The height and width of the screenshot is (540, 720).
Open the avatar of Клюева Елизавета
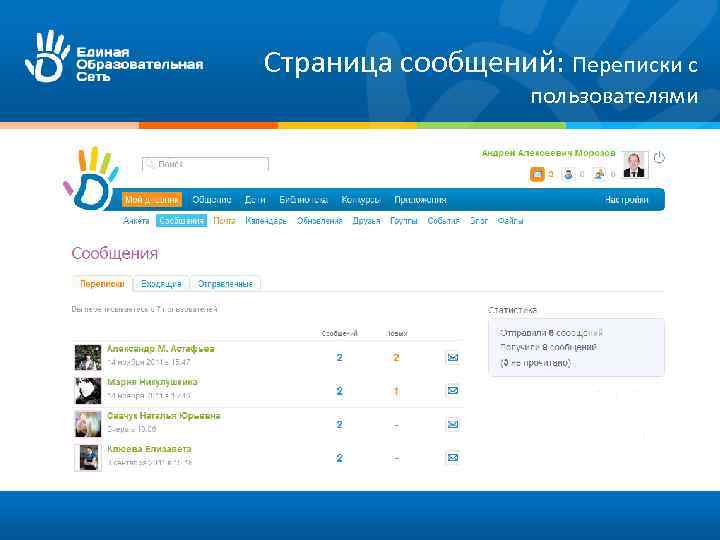click(88, 457)
